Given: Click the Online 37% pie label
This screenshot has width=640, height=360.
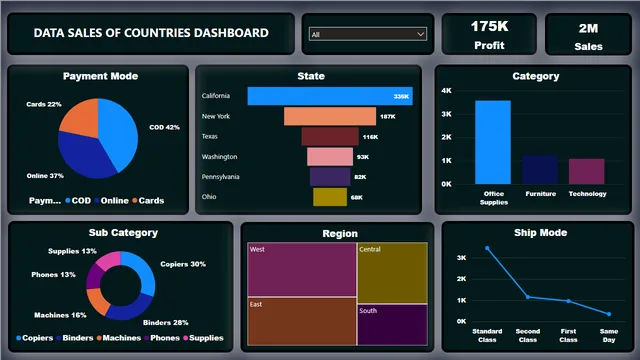Looking at the screenshot, I should point(45,176).
